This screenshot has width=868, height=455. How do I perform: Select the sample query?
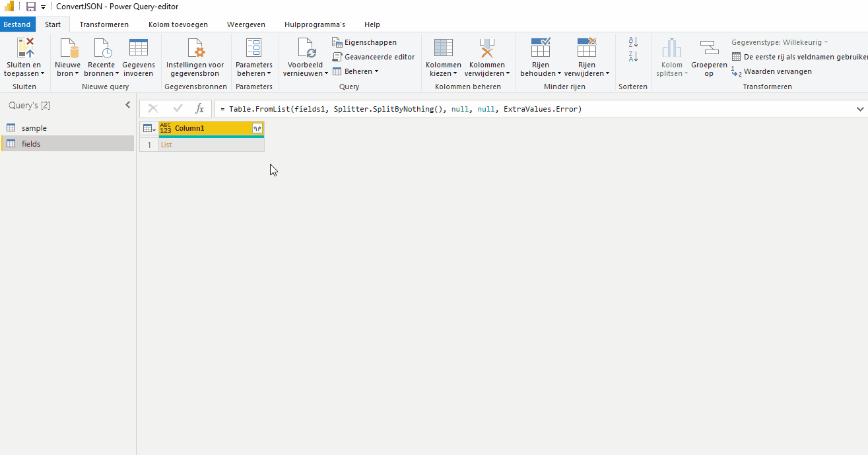(67, 128)
